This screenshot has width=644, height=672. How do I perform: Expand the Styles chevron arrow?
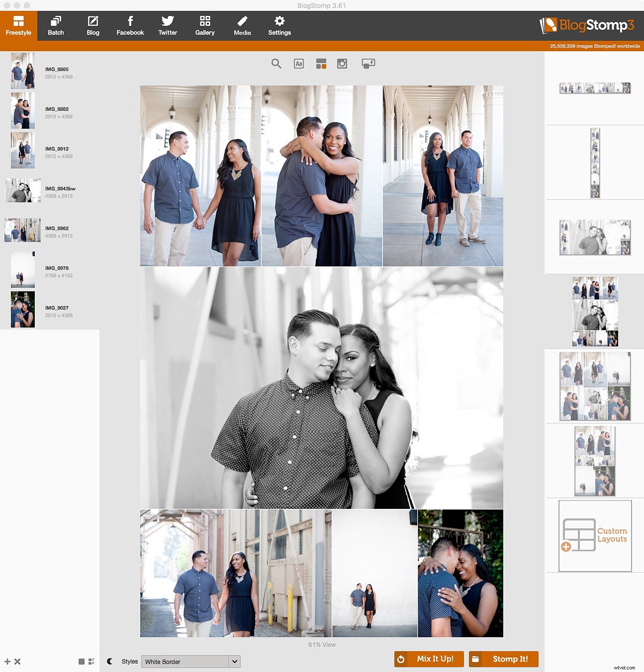pyautogui.click(x=234, y=662)
